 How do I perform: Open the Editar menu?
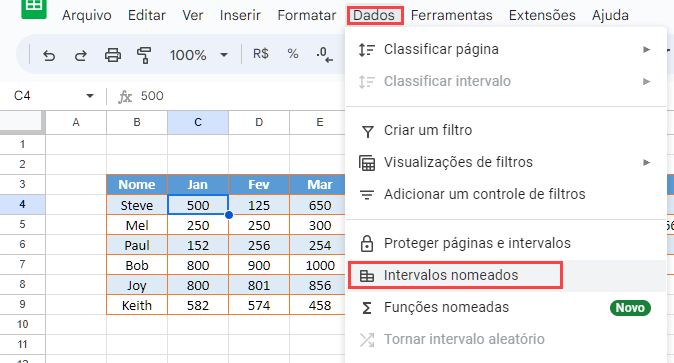147,15
